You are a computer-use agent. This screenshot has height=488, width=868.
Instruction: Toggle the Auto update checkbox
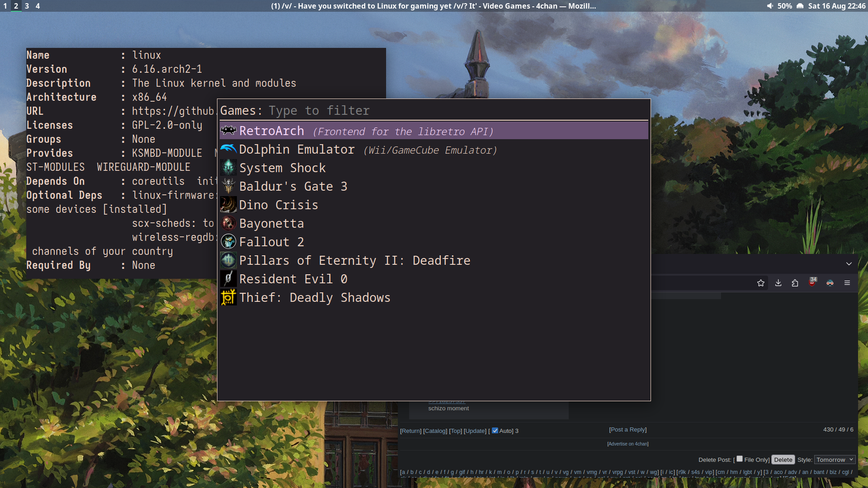pos(495,430)
